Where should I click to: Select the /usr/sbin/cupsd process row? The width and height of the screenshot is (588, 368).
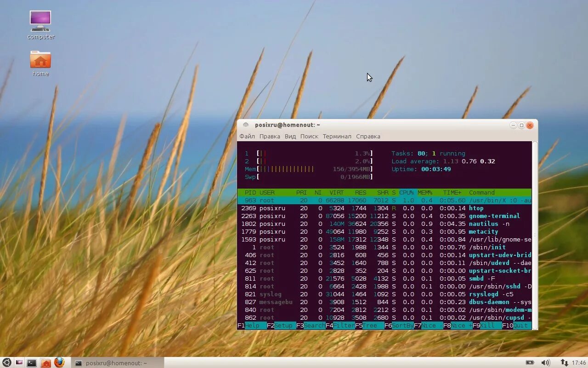point(384,318)
